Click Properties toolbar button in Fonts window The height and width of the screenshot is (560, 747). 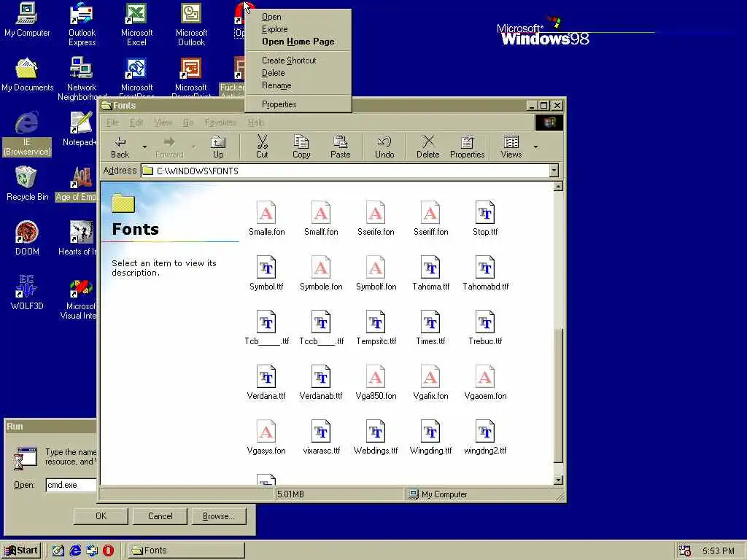tap(468, 147)
